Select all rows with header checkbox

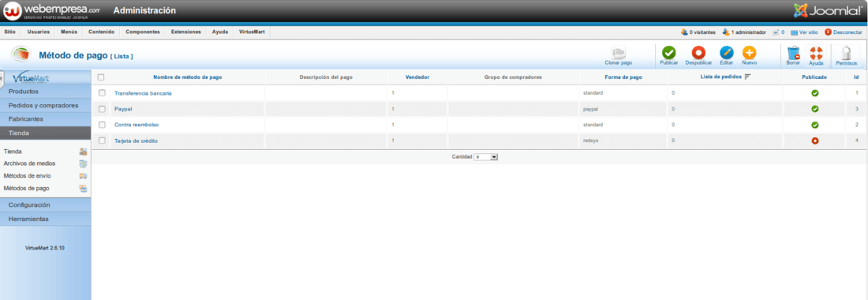pyautogui.click(x=101, y=77)
